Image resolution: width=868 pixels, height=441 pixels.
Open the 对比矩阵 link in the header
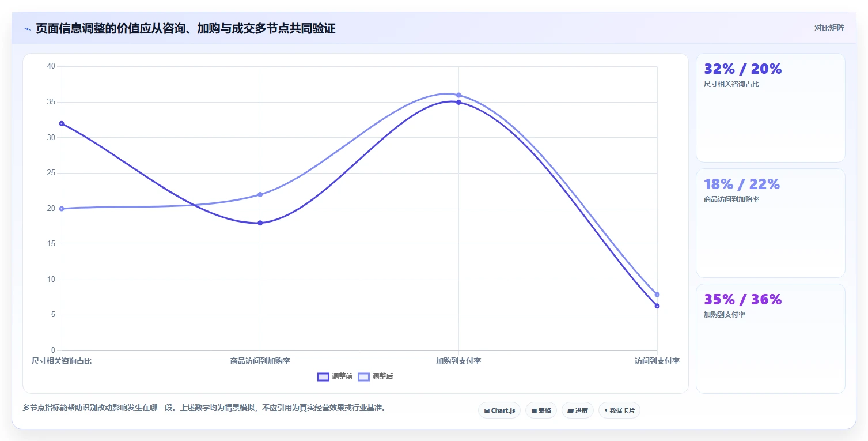(829, 28)
